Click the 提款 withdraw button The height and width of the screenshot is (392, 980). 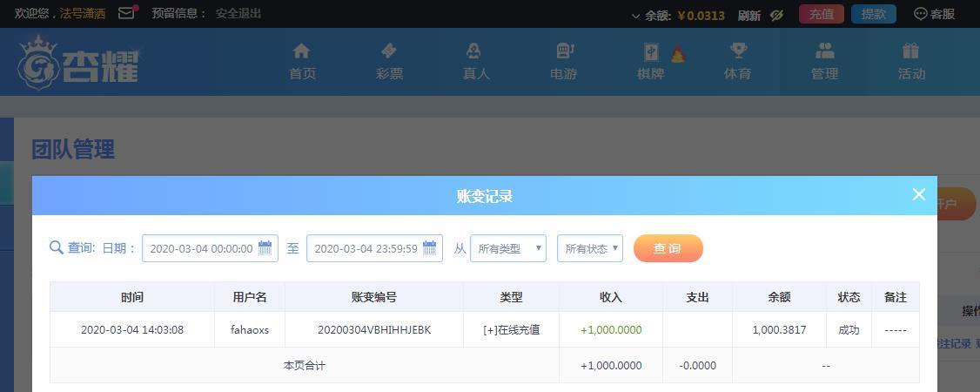pos(873,15)
